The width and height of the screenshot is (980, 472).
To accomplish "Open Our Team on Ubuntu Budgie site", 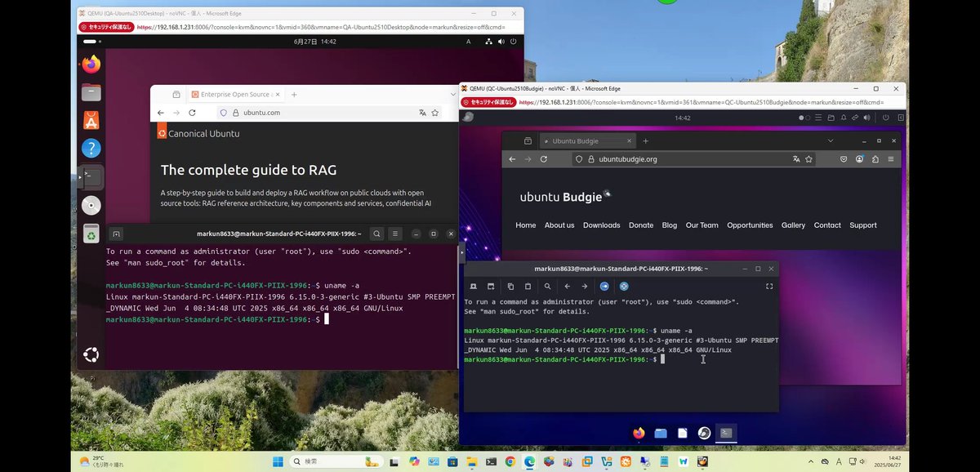I will tap(702, 225).
